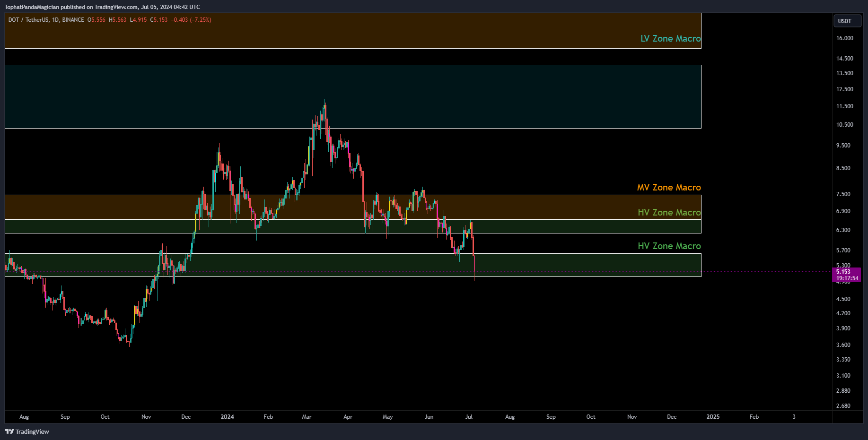Click the Mar label on time axis
This screenshot has width=868, height=440.
point(307,417)
